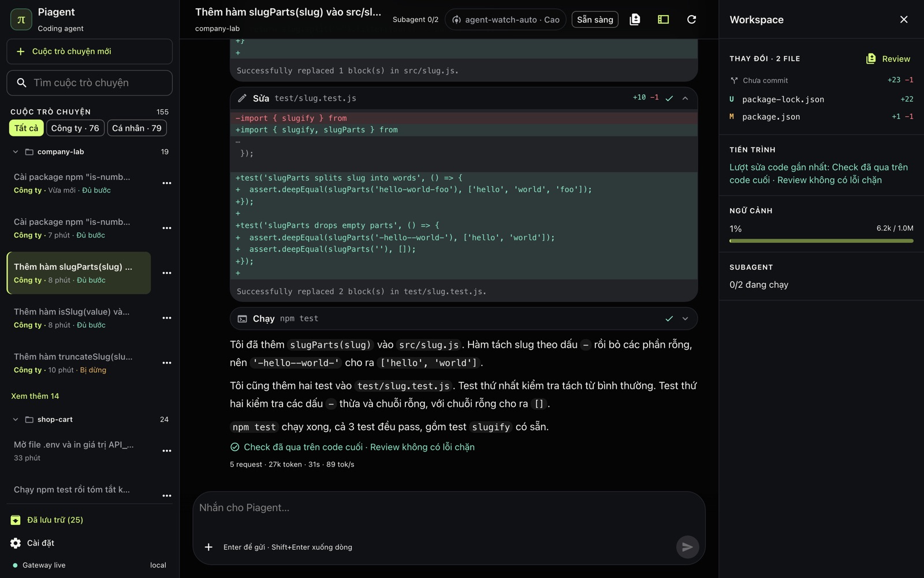This screenshot has width=924, height=578.
Task: Open package.json in changes list
Action: 821,117
